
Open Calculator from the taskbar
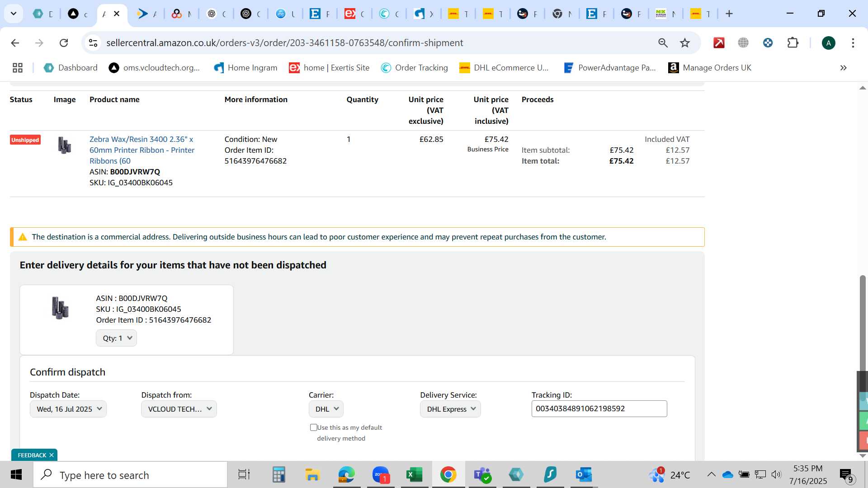278,475
